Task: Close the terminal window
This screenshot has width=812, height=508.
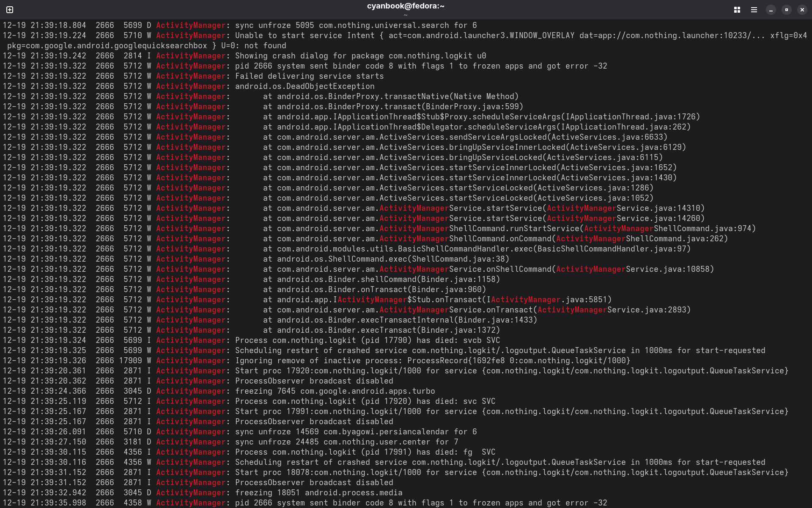Action: (802, 9)
